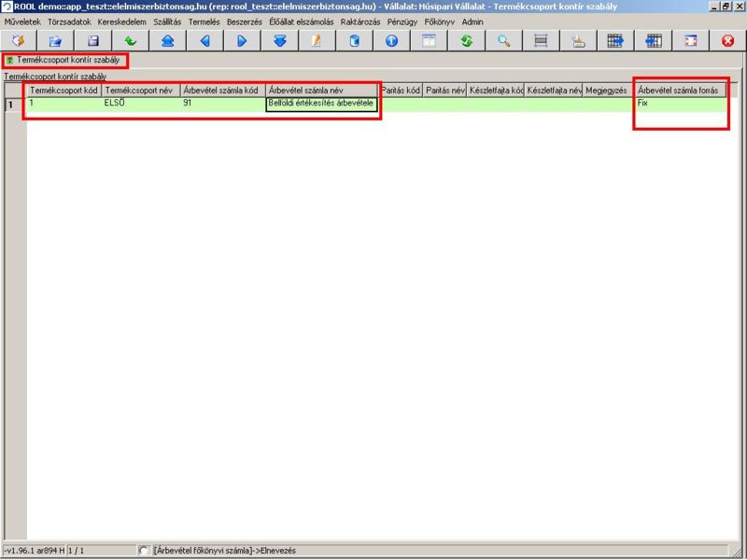
Task: Go to previous record with left arrow
Action: pyautogui.click(x=204, y=41)
